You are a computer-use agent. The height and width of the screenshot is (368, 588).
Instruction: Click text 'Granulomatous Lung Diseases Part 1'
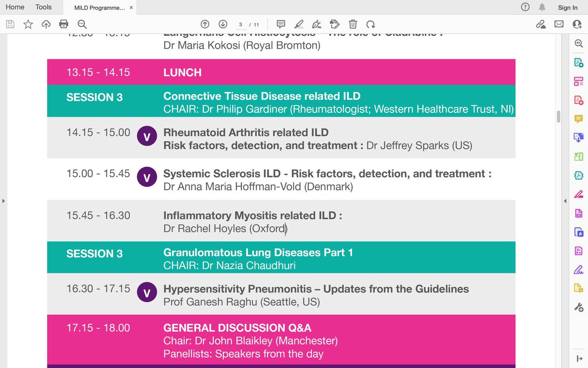[258, 253]
